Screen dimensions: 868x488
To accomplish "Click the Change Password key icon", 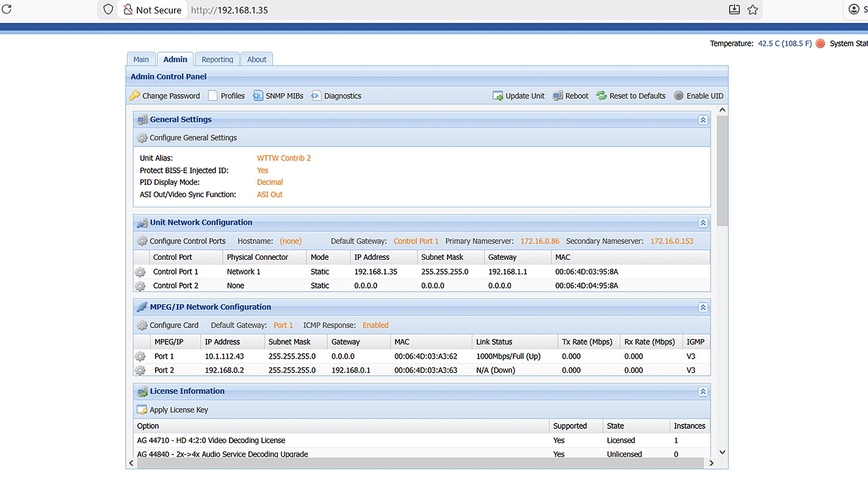I will tap(135, 96).
